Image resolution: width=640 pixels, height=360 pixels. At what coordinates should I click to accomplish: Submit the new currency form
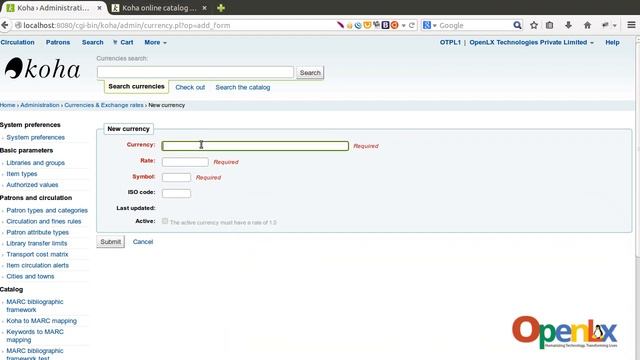(111, 242)
